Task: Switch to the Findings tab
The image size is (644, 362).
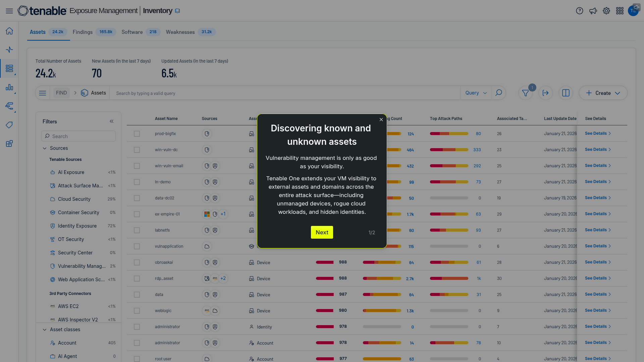Action: pos(94,32)
